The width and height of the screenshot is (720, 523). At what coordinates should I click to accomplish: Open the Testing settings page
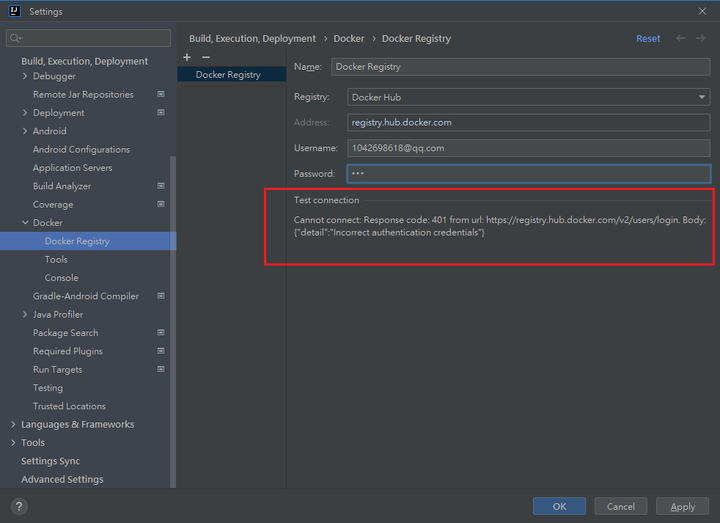(x=48, y=388)
